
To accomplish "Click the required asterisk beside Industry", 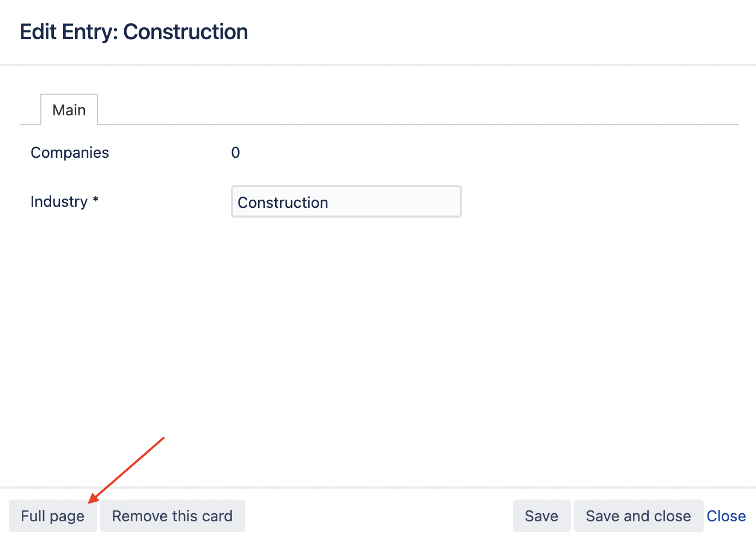I will click(96, 200).
